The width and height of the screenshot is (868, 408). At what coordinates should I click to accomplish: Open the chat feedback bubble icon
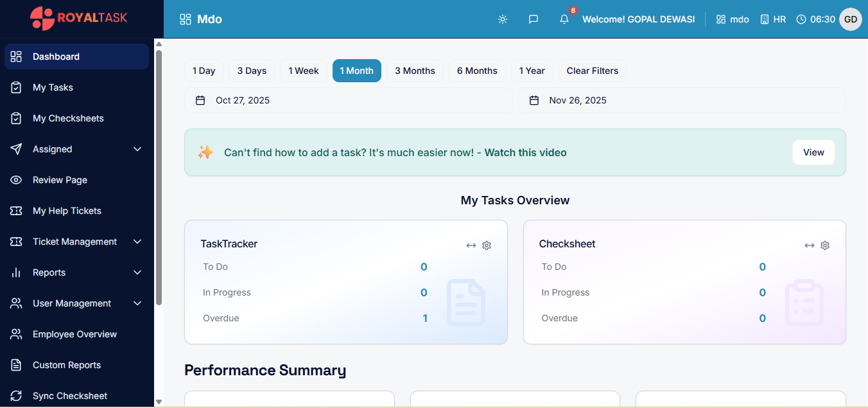coord(534,19)
